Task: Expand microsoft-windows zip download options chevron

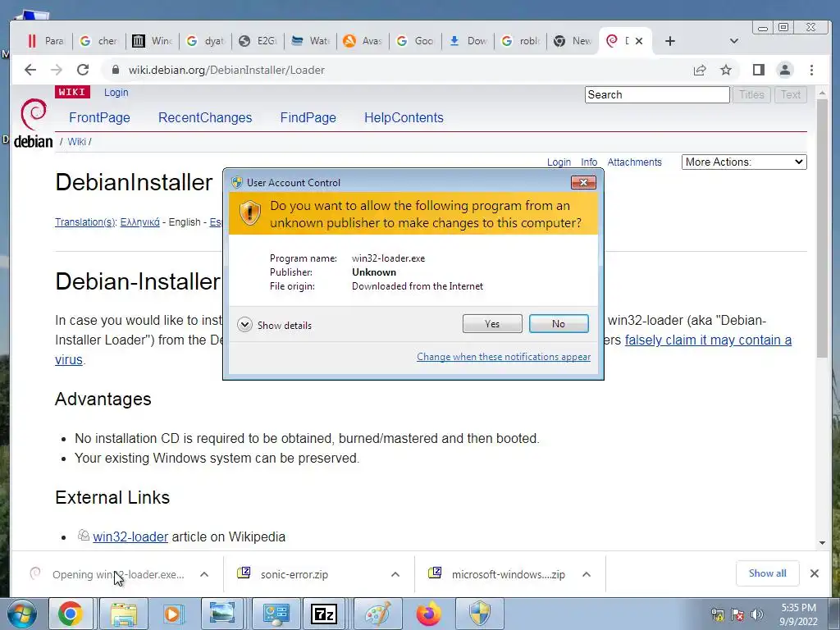Action: (x=587, y=574)
